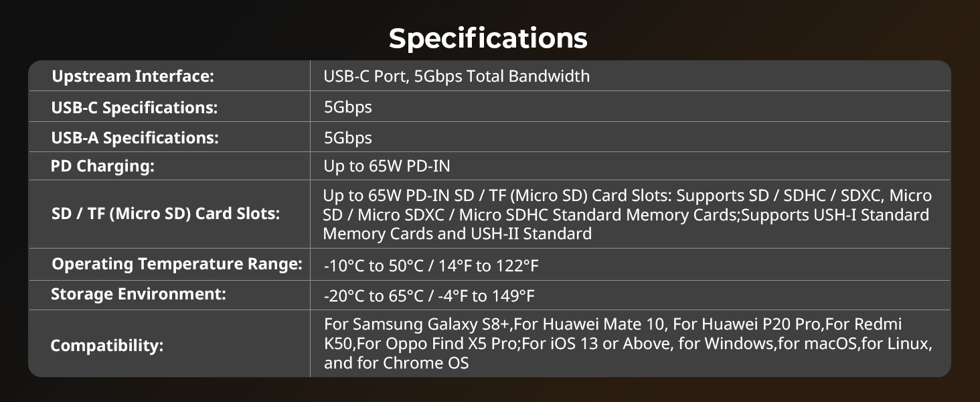The image size is (980, 402).
Task: Select the Upstream Interface label
Action: (133, 76)
